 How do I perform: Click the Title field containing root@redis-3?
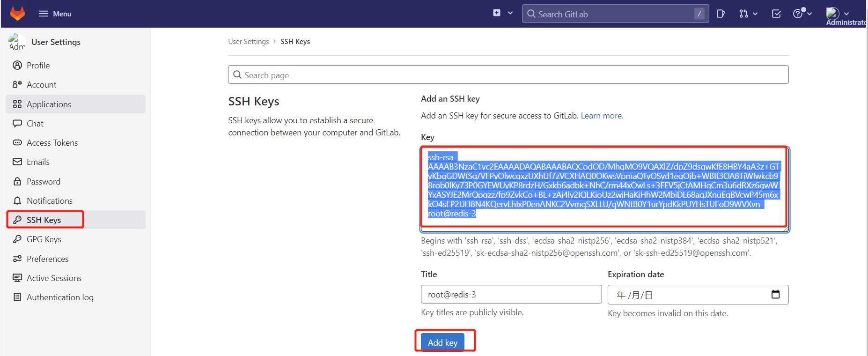pyautogui.click(x=511, y=294)
